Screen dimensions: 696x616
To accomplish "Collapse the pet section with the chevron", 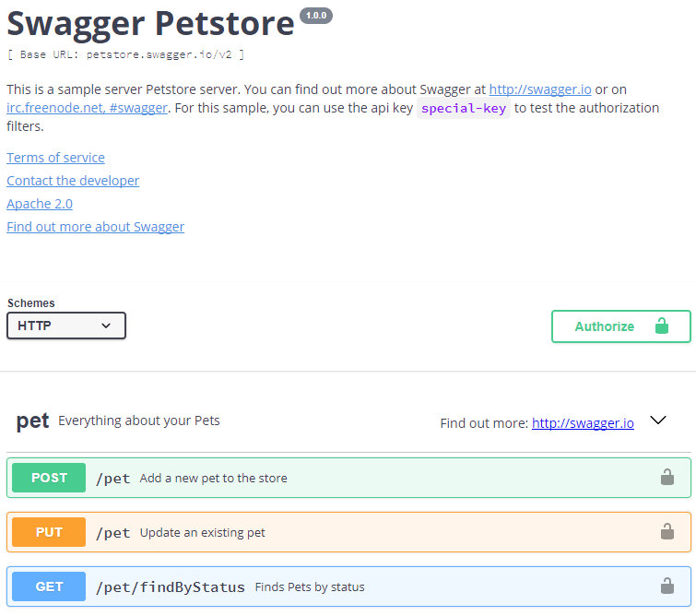I will tap(658, 421).
